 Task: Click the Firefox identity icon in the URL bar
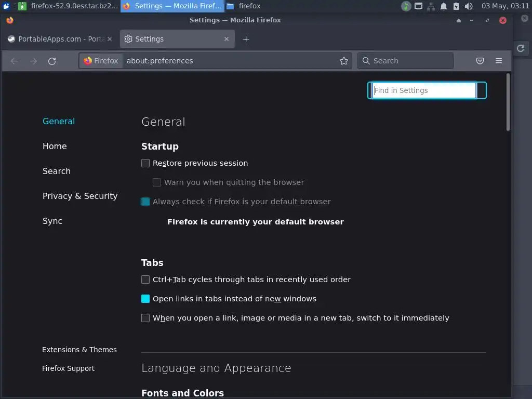click(x=88, y=61)
